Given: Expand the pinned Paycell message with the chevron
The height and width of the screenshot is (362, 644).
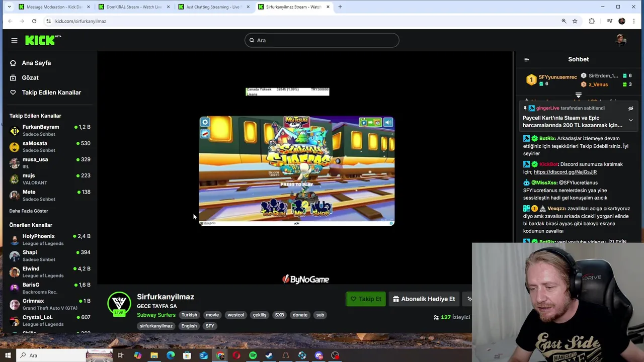Looking at the screenshot, I should click(630, 120).
